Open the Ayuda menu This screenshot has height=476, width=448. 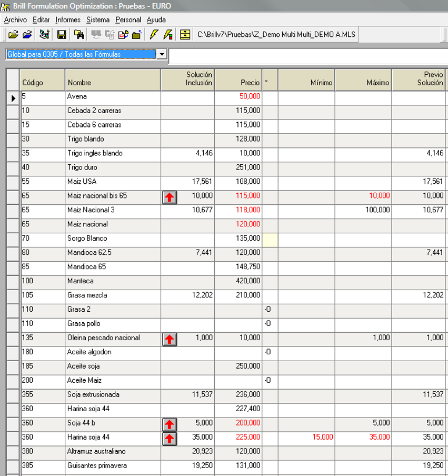(x=156, y=19)
